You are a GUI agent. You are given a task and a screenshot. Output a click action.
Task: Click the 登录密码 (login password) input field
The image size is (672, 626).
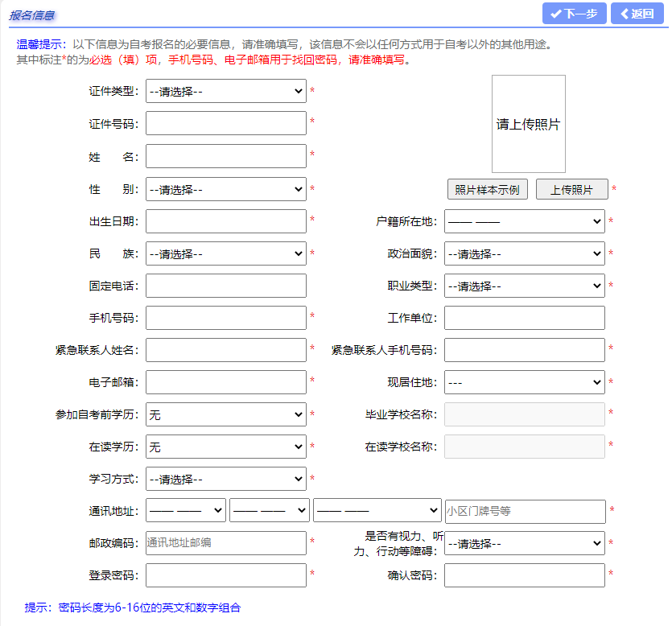pos(225,575)
